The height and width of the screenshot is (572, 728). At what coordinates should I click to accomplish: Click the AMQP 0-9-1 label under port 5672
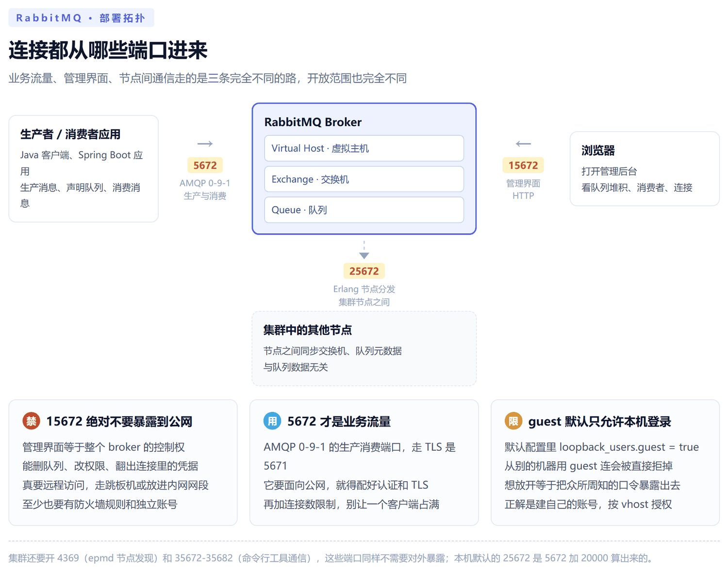(x=205, y=183)
